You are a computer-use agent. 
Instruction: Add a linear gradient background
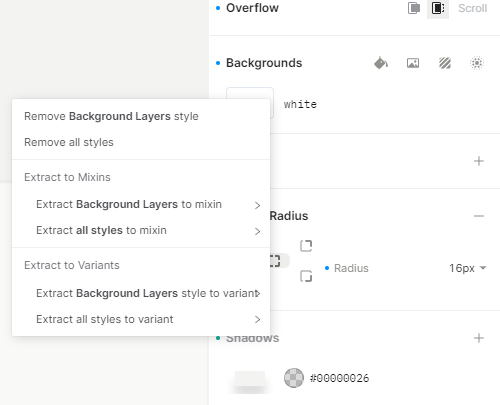pyautogui.click(x=445, y=63)
